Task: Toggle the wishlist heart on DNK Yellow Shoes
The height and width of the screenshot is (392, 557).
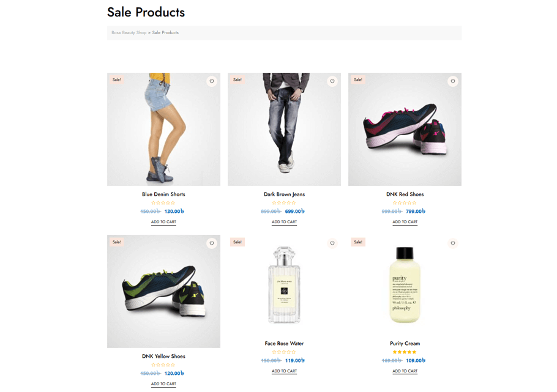Action: click(x=212, y=243)
